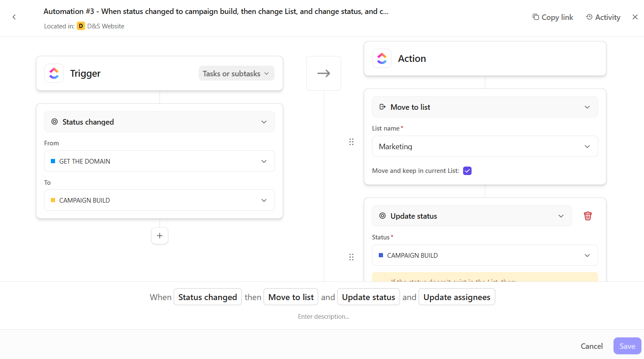Image resolution: width=644 pixels, height=359 pixels.
Task: Open the List name Marketing dropdown
Action: (485, 146)
